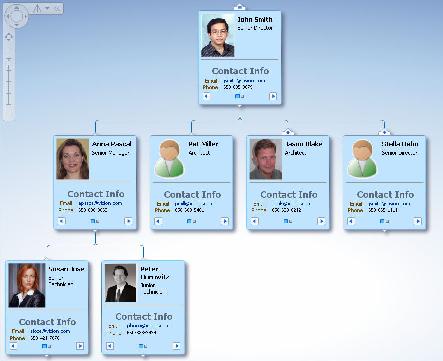Show previous page on Anna's card
The height and width of the screenshot is (361, 443).
(x=61, y=221)
